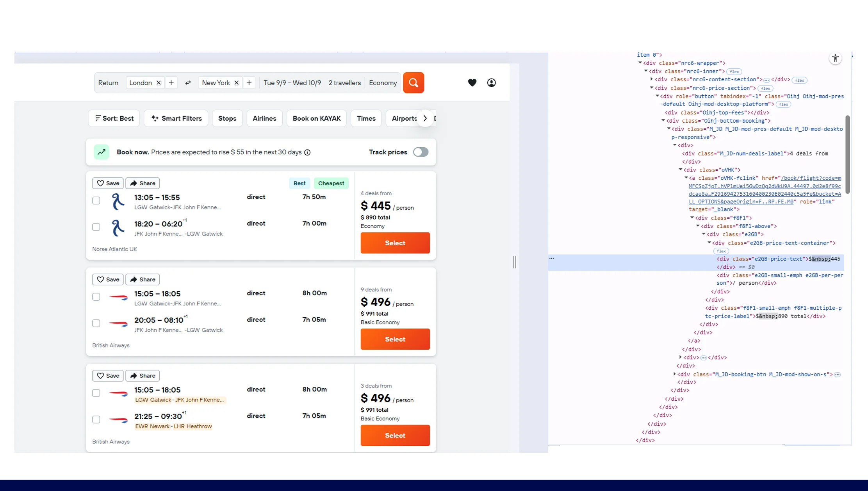Click the plus icon next to London
This screenshot has height=491, width=868.
(x=171, y=82)
